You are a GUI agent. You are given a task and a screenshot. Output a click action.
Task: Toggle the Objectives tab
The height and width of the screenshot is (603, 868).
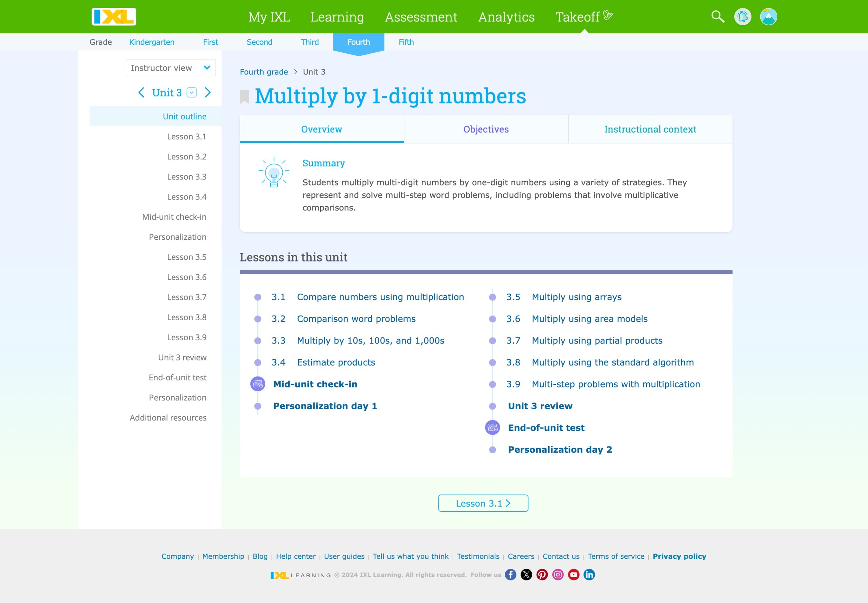pos(485,129)
